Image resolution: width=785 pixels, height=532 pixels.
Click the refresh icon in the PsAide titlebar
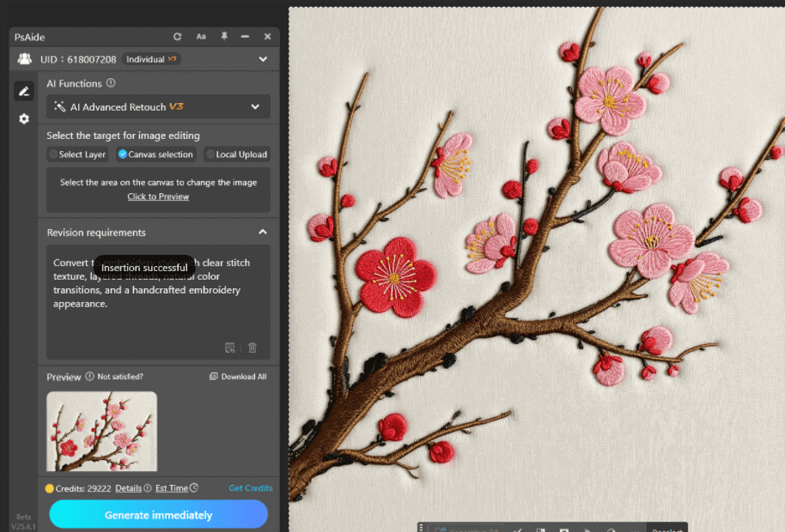click(178, 37)
